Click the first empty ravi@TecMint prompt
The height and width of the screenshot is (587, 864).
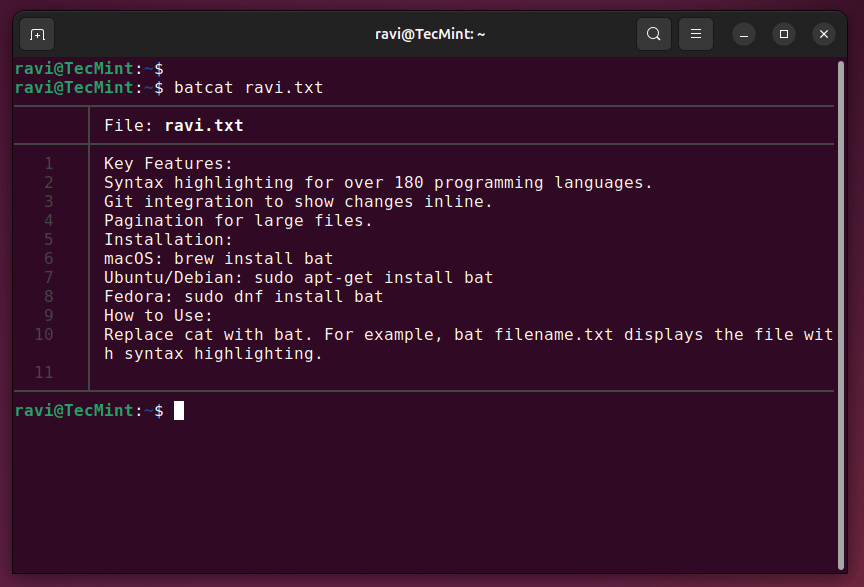click(x=89, y=69)
